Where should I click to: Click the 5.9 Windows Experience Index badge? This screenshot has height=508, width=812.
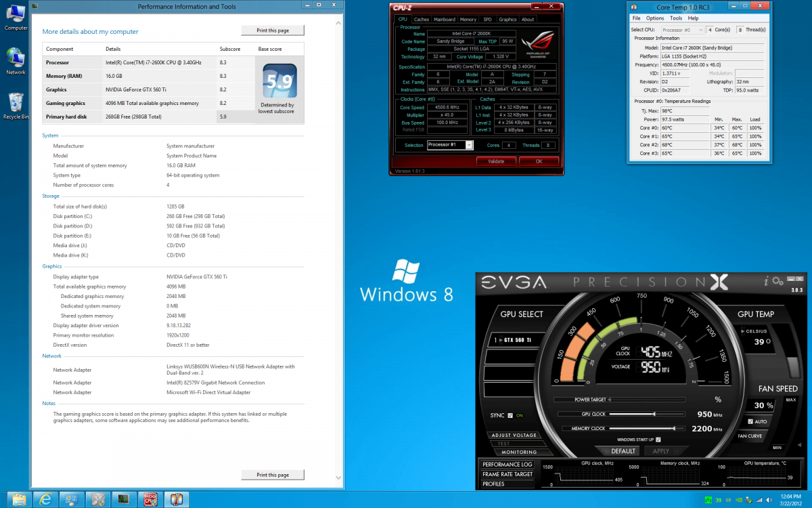pyautogui.click(x=279, y=81)
